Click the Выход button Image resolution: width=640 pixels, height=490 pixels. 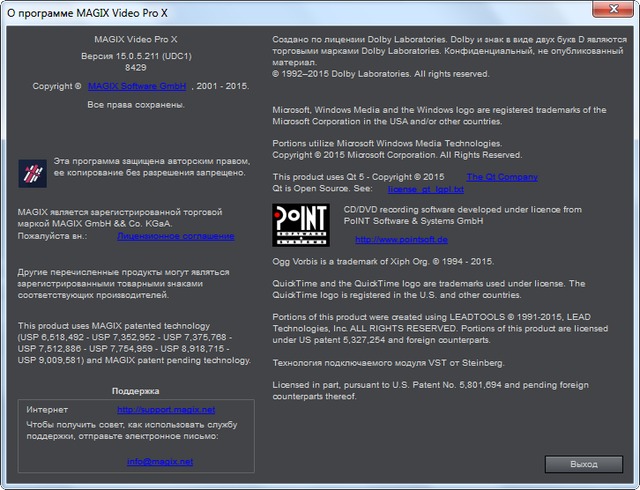point(584,464)
